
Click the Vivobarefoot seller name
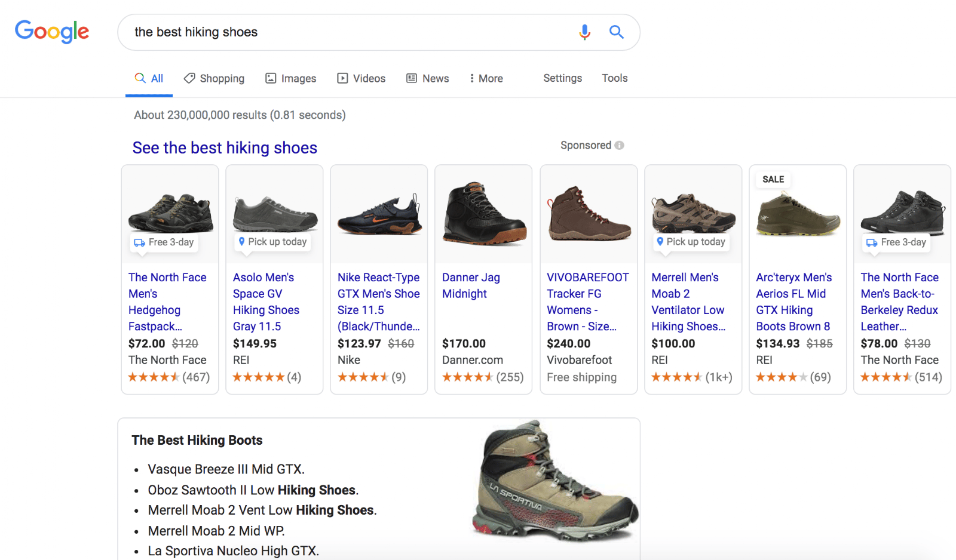click(x=580, y=360)
